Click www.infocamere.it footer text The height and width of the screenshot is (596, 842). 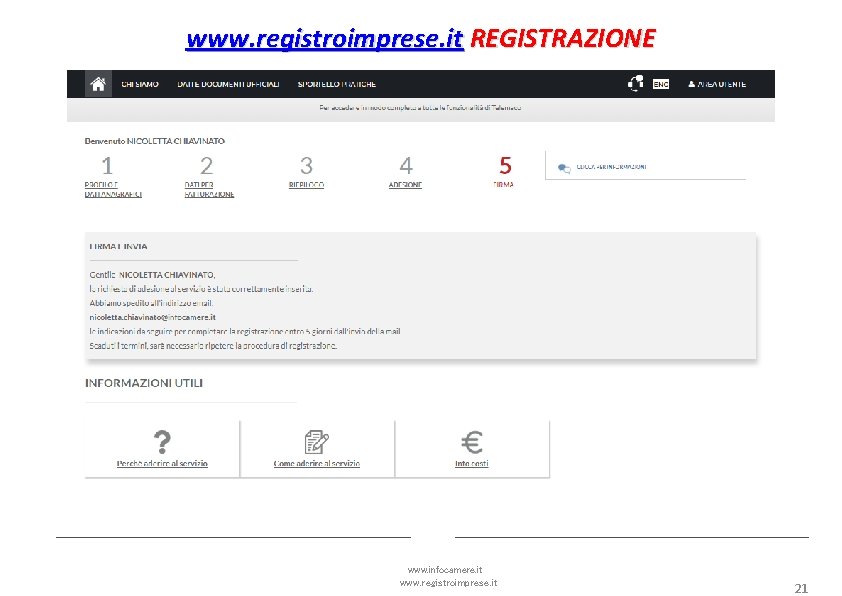click(x=445, y=570)
